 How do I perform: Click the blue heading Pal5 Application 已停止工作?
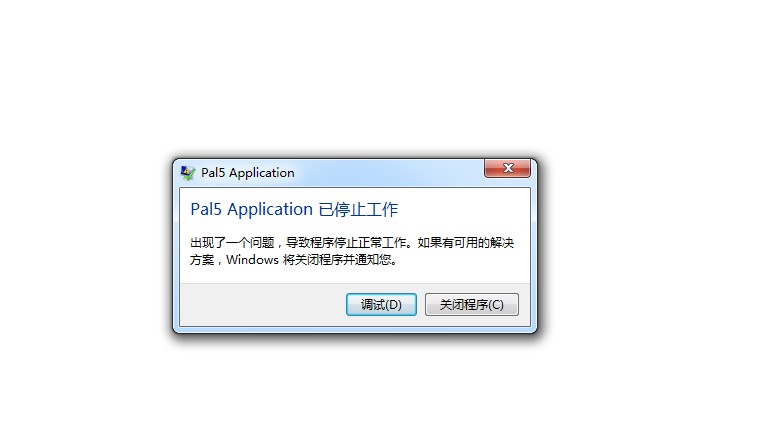point(294,209)
